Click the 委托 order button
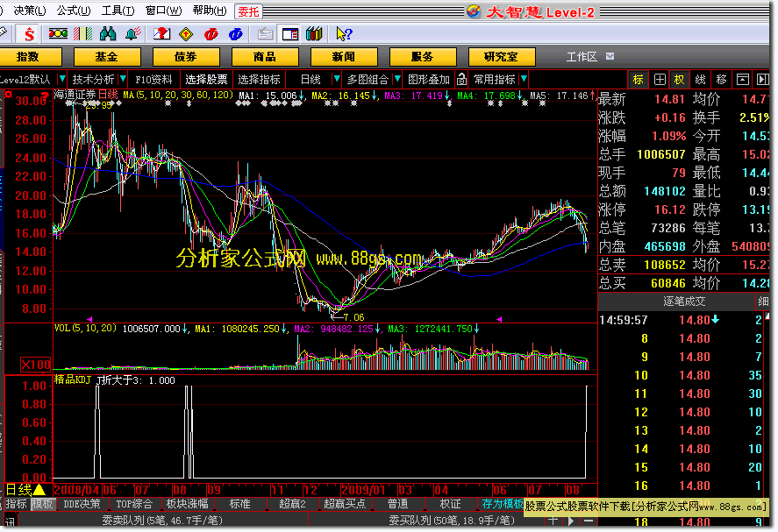This screenshot has width=778, height=532. click(248, 11)
